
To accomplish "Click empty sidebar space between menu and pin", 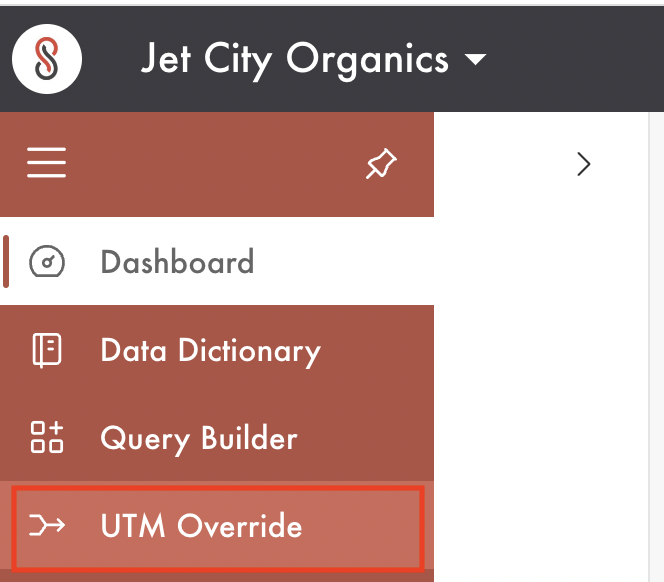I will 216,164.
